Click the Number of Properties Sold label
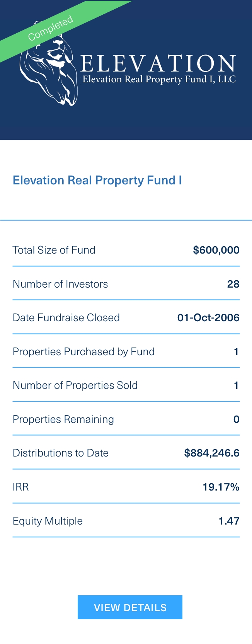Viewport: 252px width, 644px height. tap(75, 385)
